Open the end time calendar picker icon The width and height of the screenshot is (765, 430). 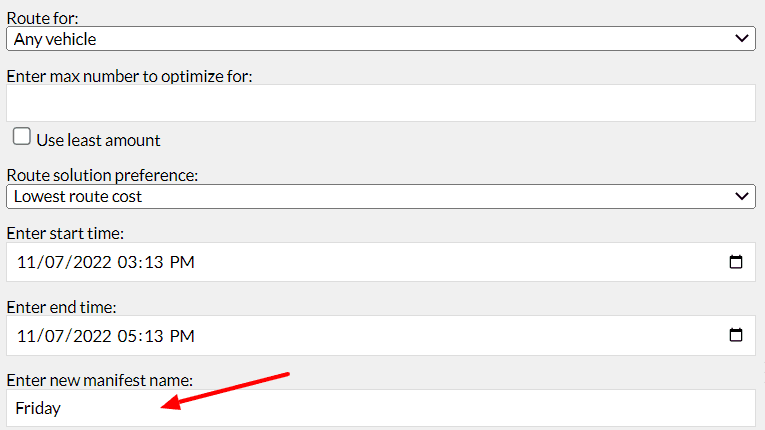pyautogui.click(x=736, y=335)
